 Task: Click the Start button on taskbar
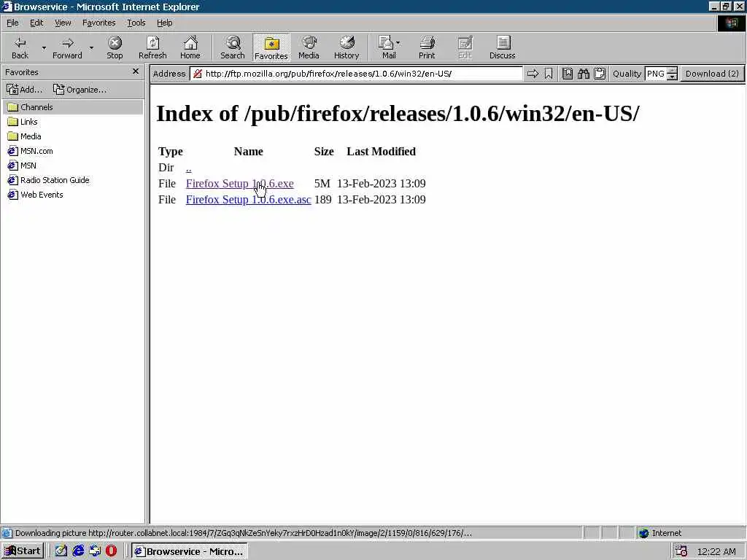pyautogui.click(x=23, y=551)
